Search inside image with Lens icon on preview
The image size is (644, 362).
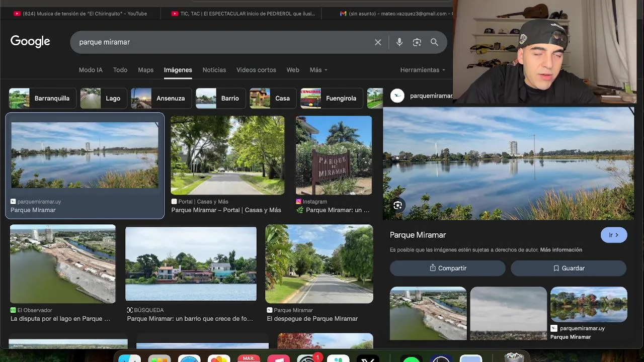398,205
